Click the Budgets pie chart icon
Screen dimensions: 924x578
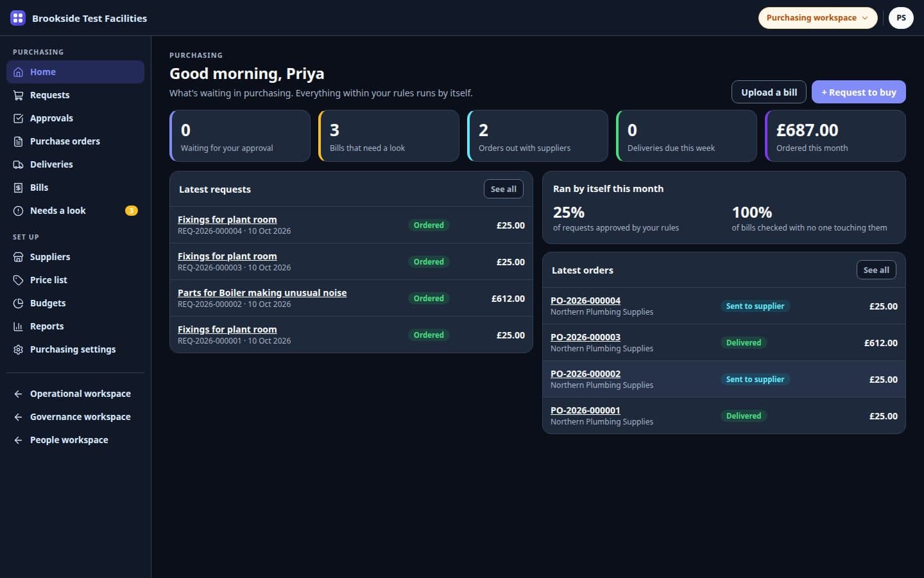coord(19,303)
